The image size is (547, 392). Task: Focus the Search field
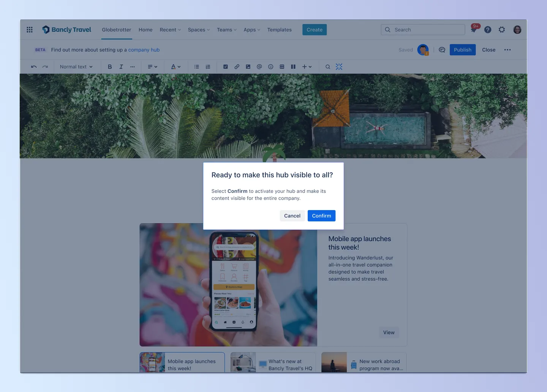(423, 30)
